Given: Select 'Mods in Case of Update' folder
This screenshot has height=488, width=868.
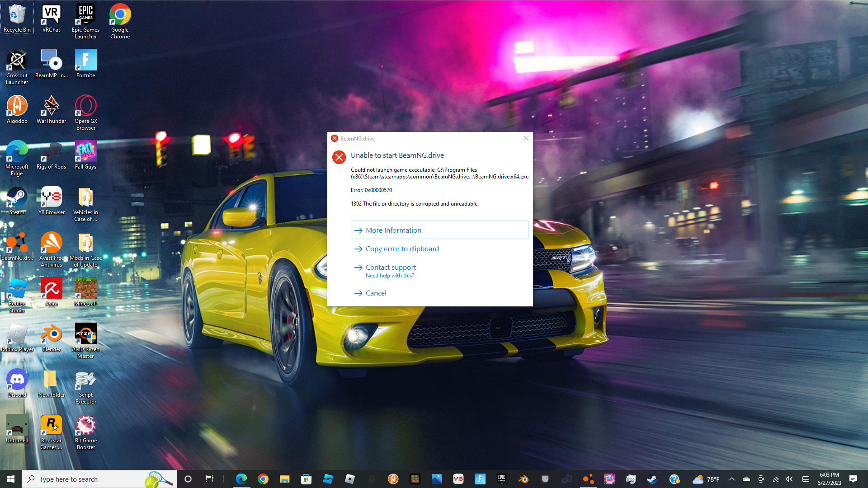Looking at the screenshot, I should tap(85, 249).
